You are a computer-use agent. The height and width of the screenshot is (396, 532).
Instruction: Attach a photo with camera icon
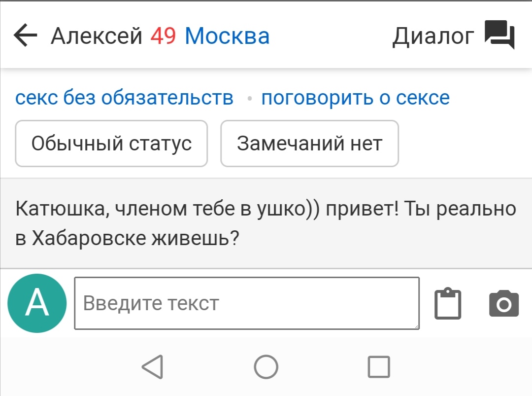click(504, 303)
